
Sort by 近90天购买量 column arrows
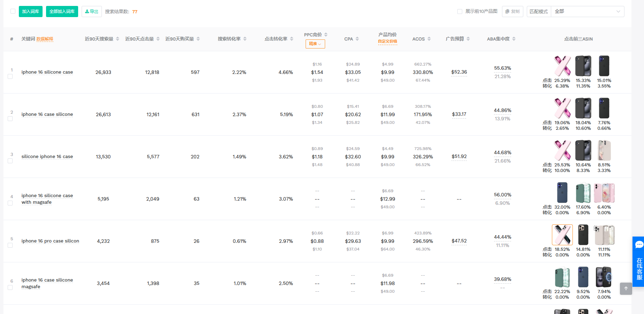[x=198, y=39]
